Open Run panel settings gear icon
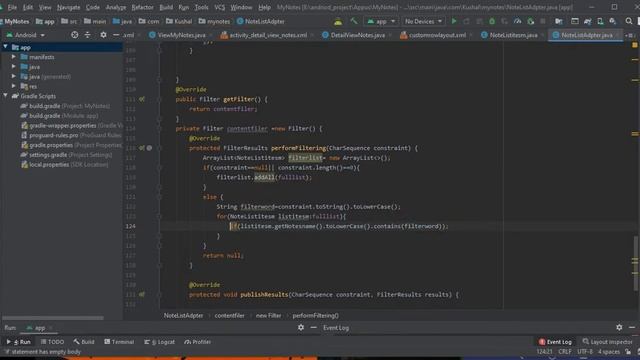 tap(301, 327)
